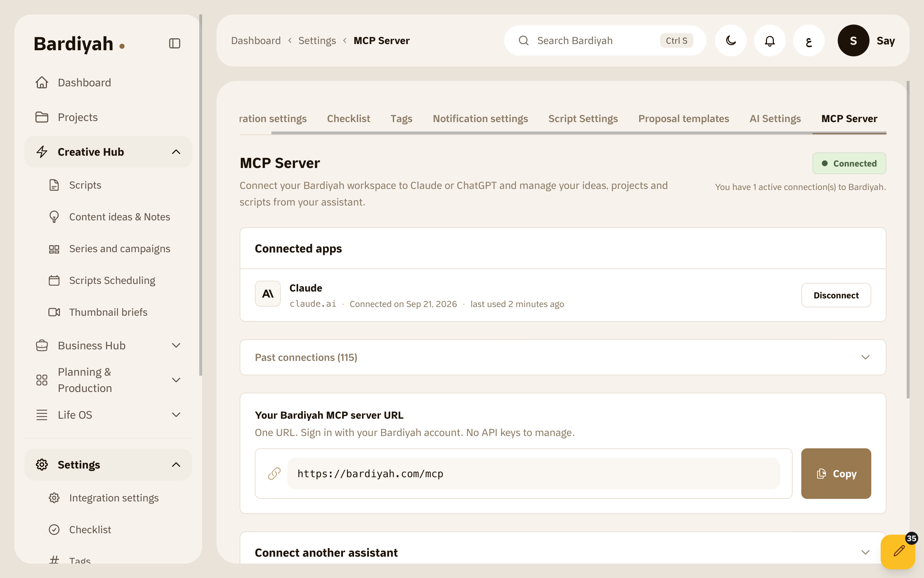Expand the Business Hub section

pyautogui.click(x=108, y=346)
